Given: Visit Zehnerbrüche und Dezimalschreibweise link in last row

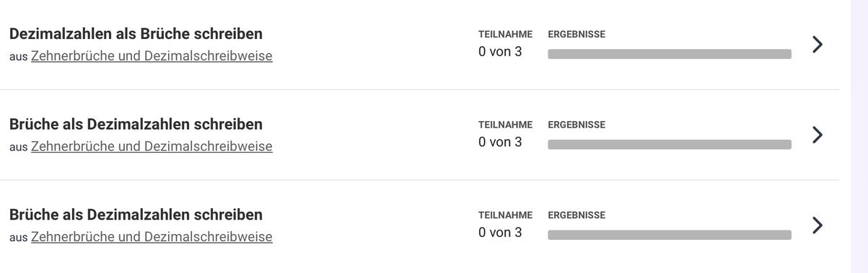Looking at the screenshot, I should (x=152, y=237).
